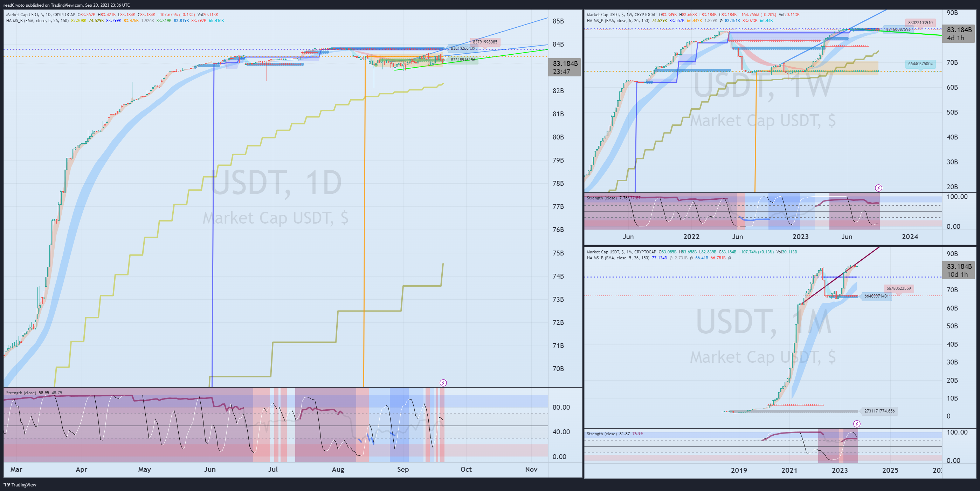Click the 80.00 strength axis tick
The image size is (980, 491).
(561, 407)
